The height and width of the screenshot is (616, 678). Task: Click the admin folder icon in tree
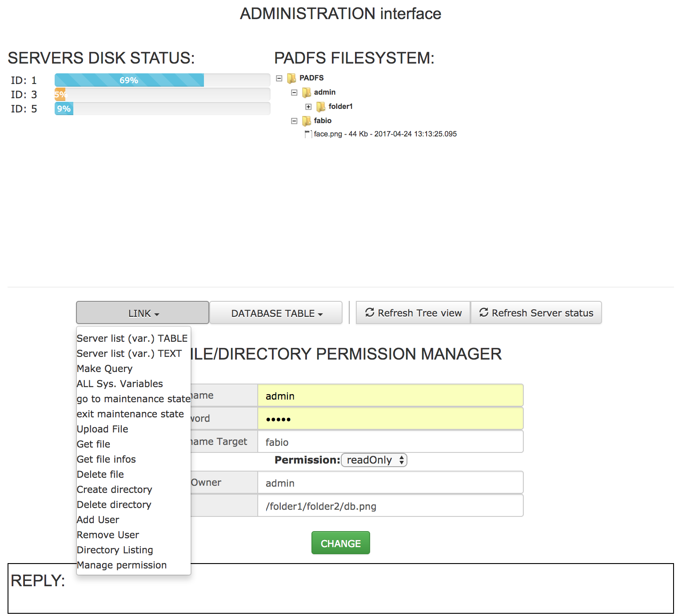click(x=307, y=92)
